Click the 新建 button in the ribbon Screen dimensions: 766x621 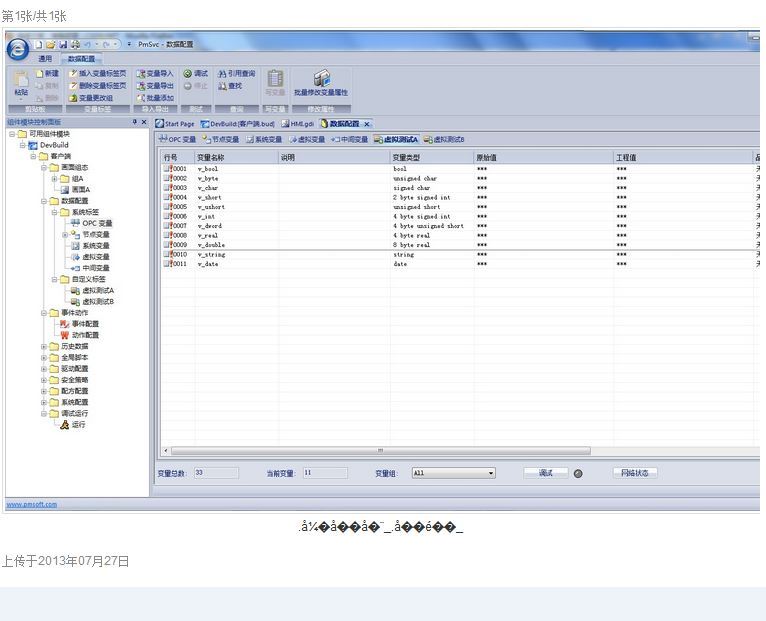coord(48,73)
